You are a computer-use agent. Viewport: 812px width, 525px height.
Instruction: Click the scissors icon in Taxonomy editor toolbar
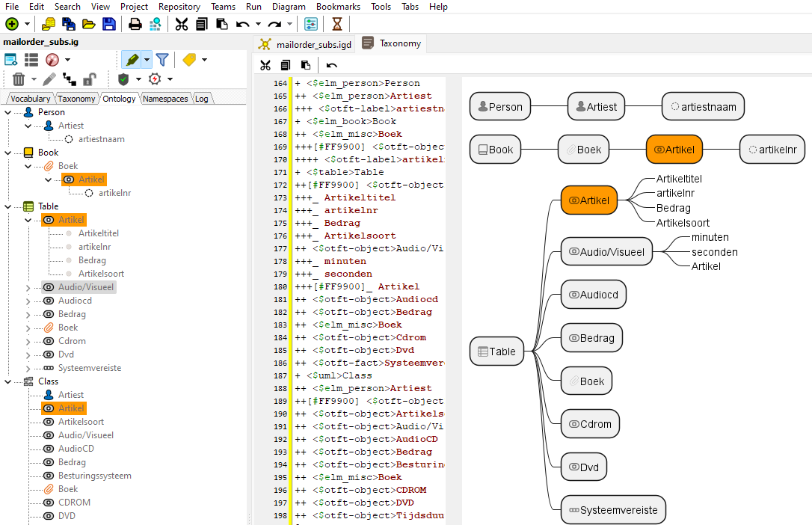pyautogui.click(x=265, y=65)
